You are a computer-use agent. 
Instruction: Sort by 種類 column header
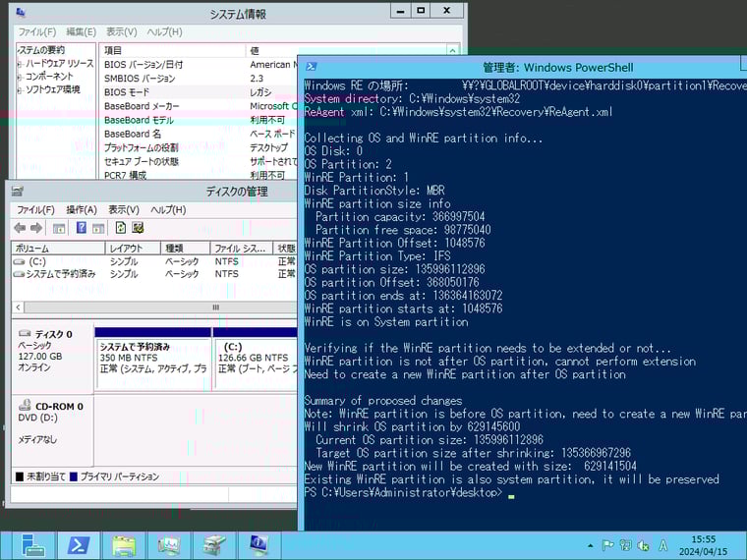186,249
